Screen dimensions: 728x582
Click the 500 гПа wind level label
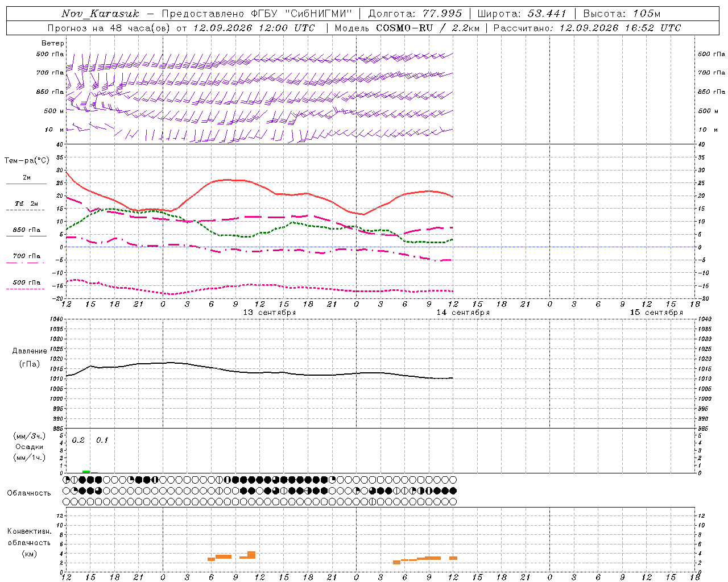(x=50, y=54)
